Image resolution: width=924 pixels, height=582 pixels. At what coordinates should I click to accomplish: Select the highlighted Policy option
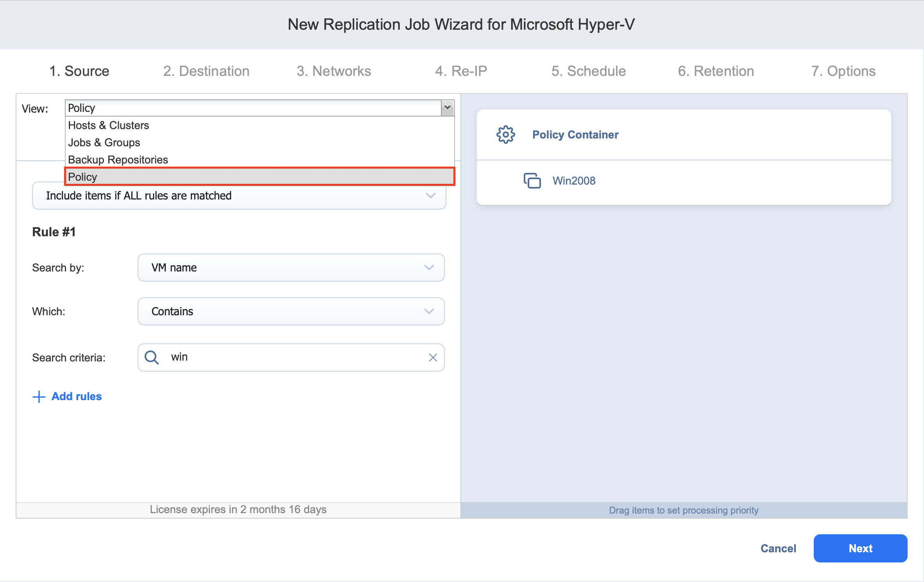(83, 177)
